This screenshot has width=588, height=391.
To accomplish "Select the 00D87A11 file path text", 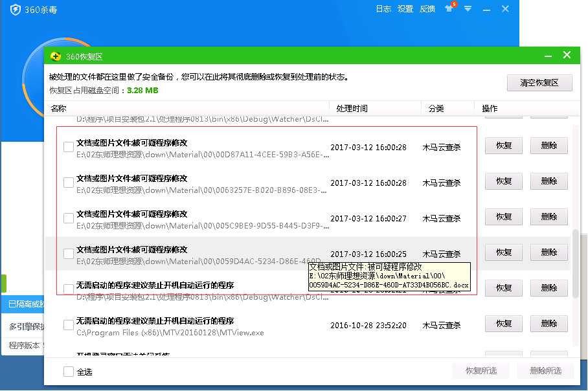I will coord(203,155).
